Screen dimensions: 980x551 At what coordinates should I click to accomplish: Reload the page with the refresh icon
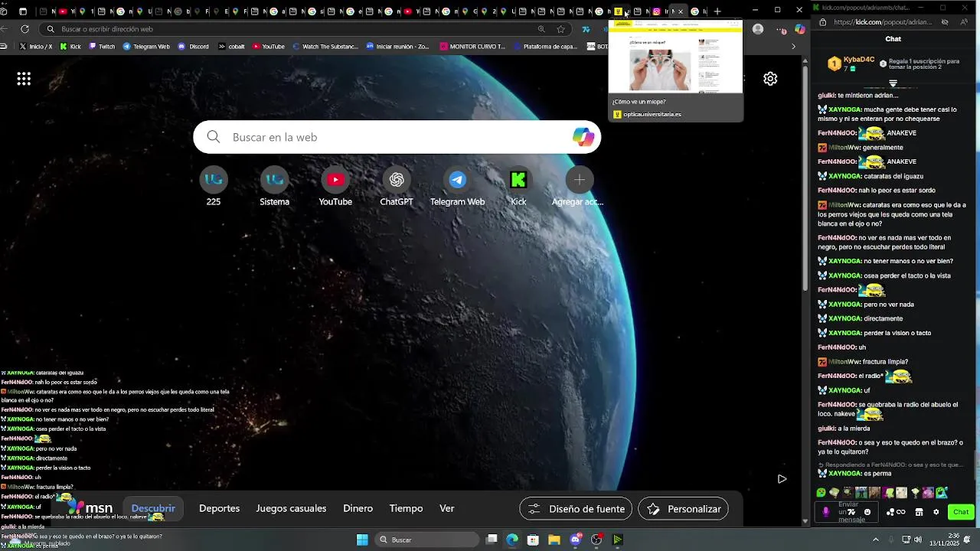tap(24, 29)
